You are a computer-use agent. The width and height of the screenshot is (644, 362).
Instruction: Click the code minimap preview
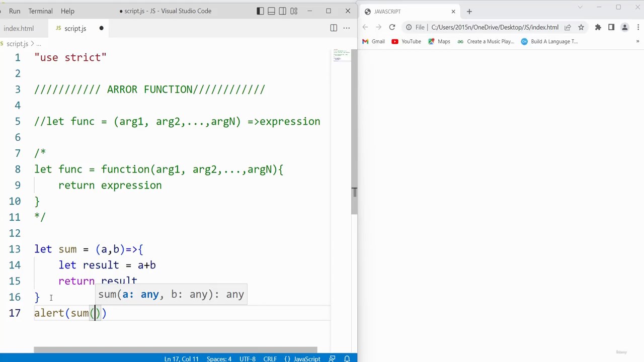[x=341, y=55]
